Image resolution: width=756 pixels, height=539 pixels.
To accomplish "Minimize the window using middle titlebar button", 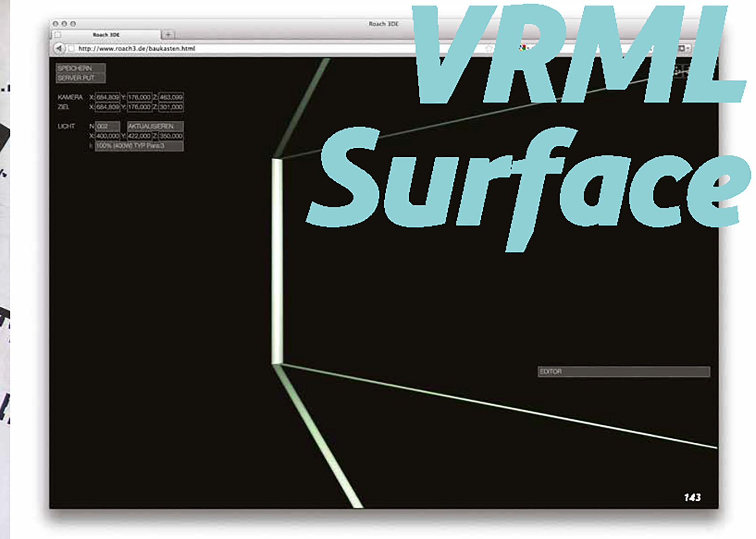I will [x=64, y=24].
